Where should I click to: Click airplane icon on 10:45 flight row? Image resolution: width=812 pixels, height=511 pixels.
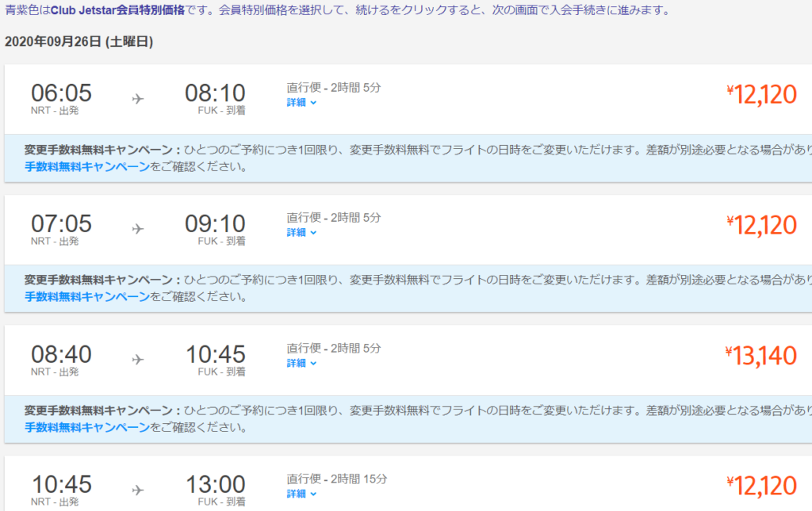point(138,490)
